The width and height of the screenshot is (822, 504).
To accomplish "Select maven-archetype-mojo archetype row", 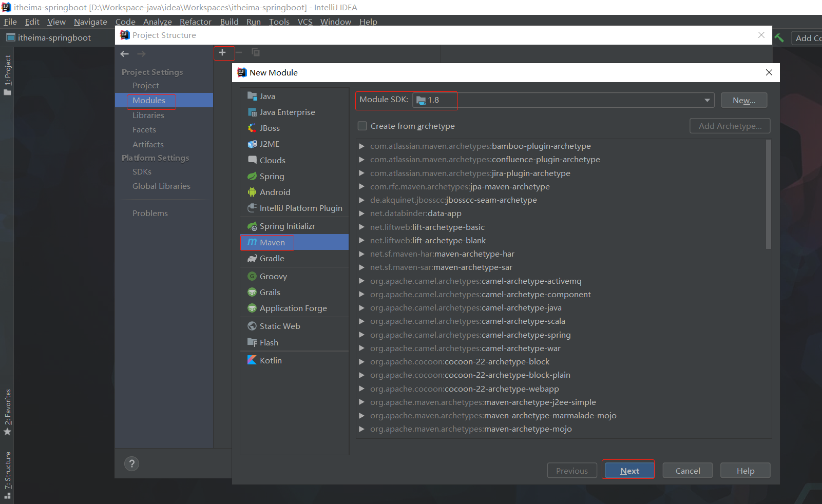I will (x=561, y=429).
